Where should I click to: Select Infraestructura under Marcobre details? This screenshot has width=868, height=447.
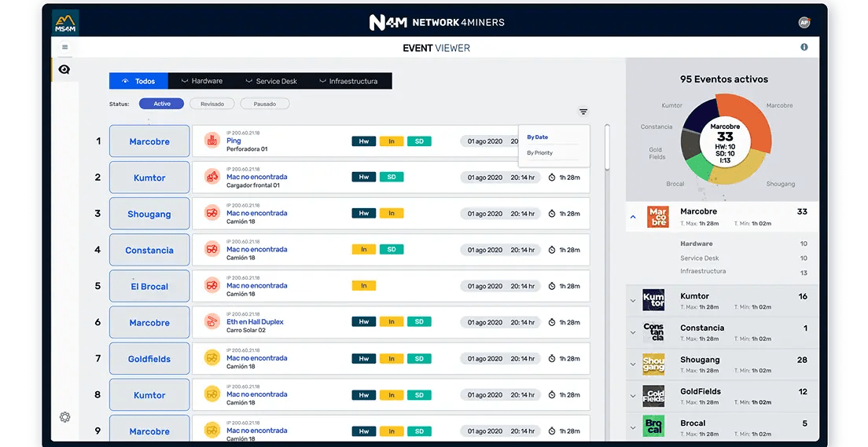pyautogui.click(x=703, y=271)
